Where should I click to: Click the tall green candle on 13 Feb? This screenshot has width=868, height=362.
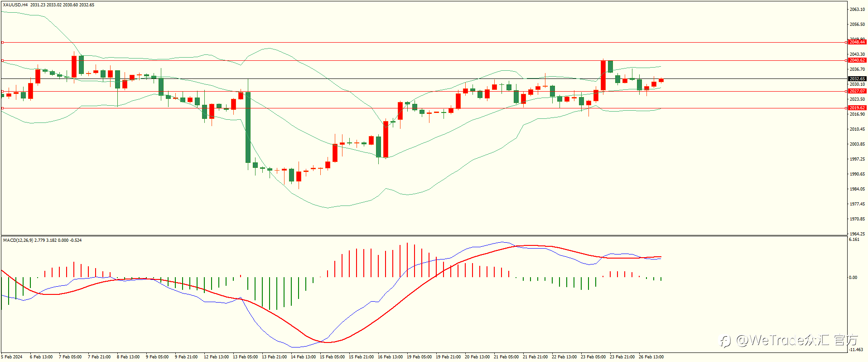pyautogui.click(x=248, y=127)
